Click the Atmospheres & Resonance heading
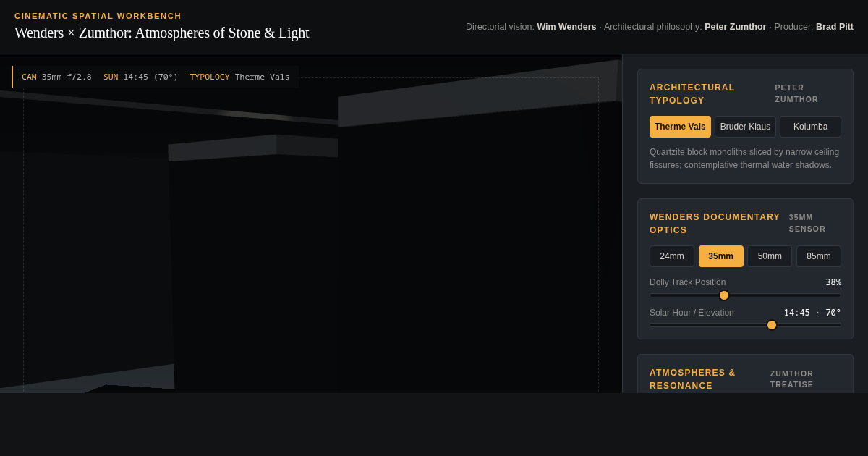 pos(692,379)
